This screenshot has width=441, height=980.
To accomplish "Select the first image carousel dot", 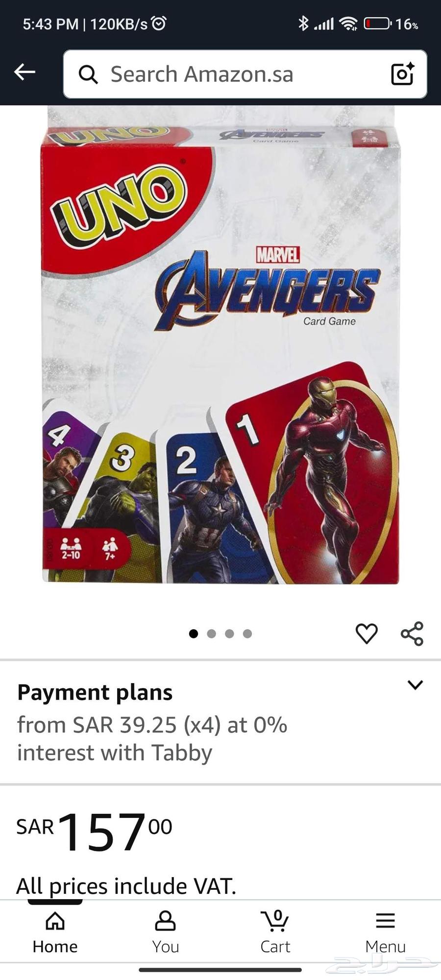I will [194, 634].
